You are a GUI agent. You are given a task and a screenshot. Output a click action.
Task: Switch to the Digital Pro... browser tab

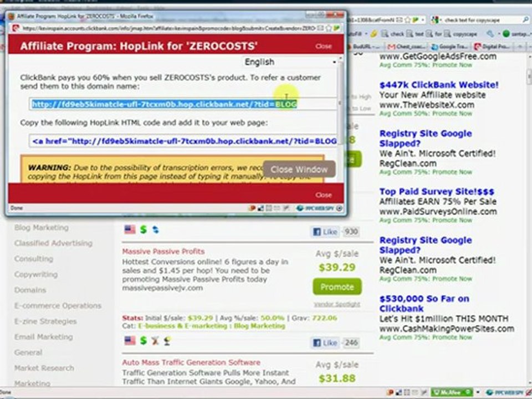[x=494, y=47]
